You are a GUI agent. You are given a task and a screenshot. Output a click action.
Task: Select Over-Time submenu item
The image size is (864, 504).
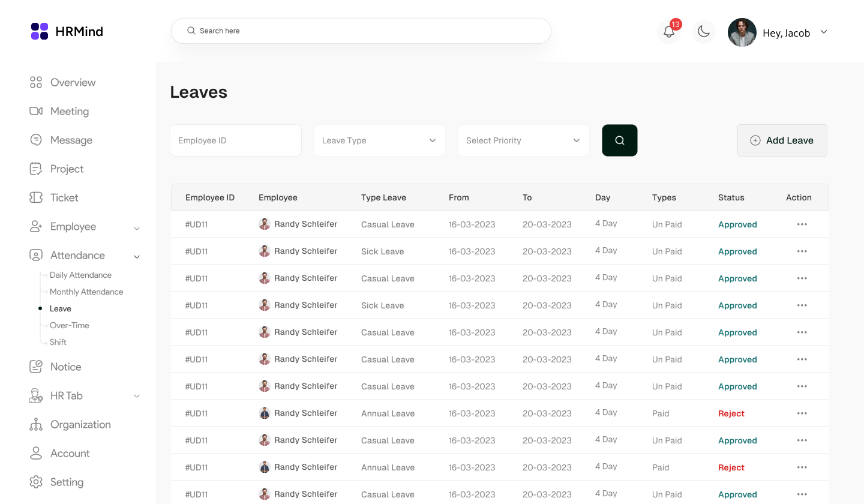tap(70, 326)
